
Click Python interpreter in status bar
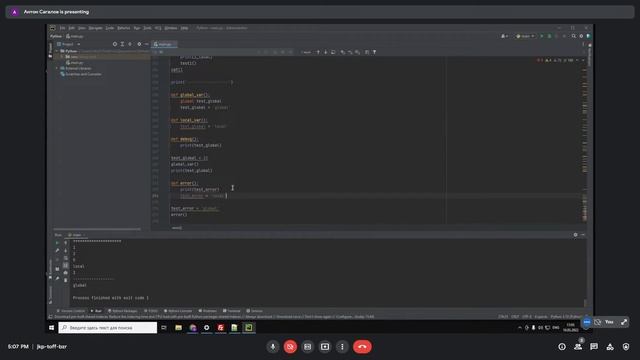click(565, 317)
